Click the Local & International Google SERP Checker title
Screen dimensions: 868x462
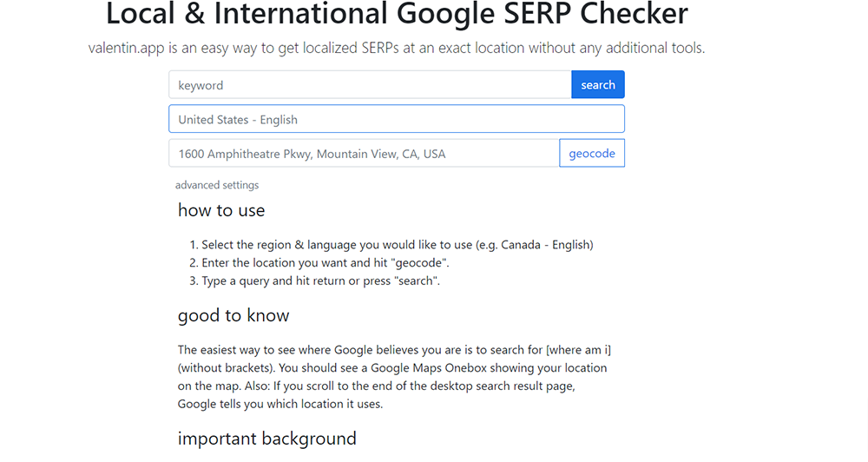pyautogui.click(x=397, y=13)
